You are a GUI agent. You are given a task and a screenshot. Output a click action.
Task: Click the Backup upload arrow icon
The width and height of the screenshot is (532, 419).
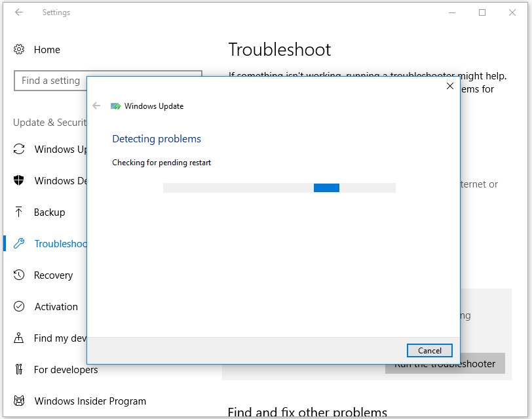[19, 212]
